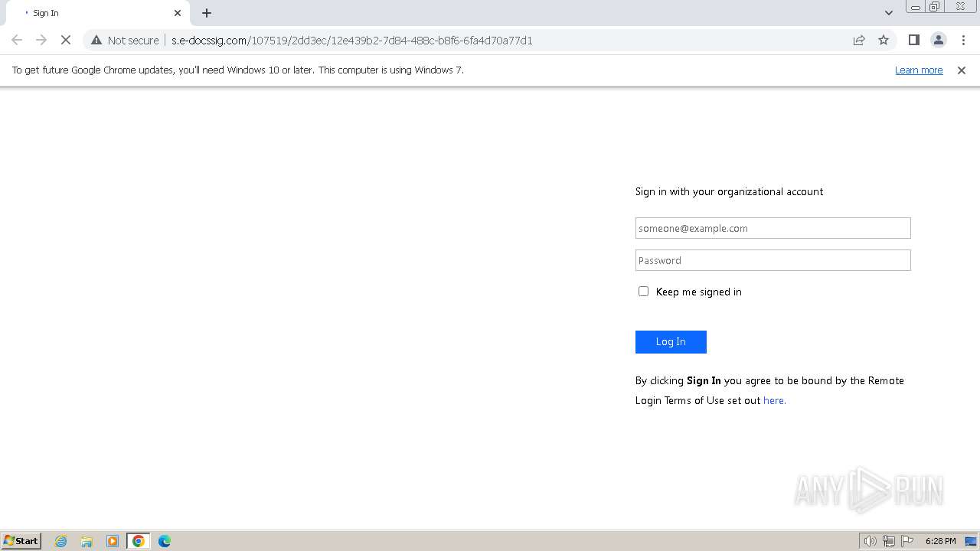Open the Terms of Use here link
Screen dimensions: 980x551
pyautogui.click(x=774, y=400)
